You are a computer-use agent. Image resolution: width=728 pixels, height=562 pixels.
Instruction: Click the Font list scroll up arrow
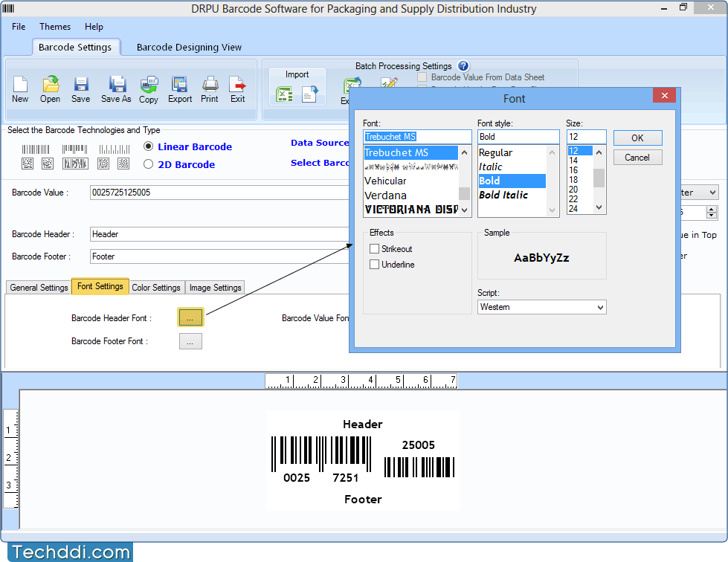click(x=464, y=152)
